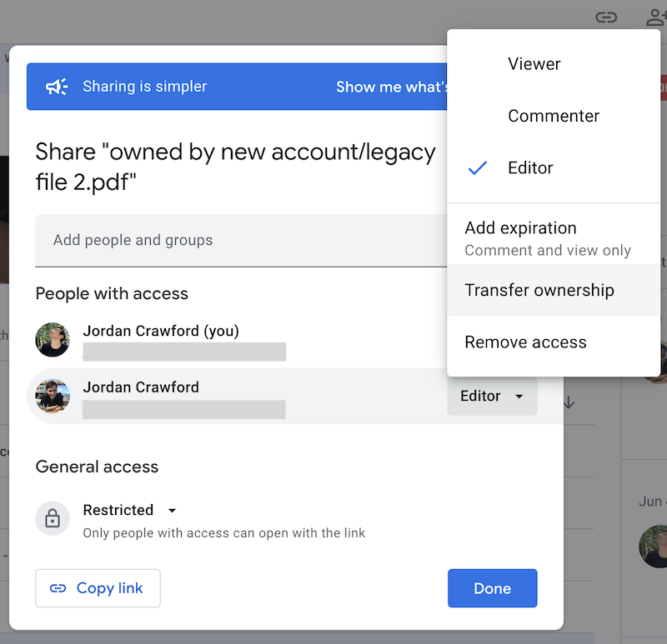Open the Editor permission dropdown
667x644 pixels.
coord(492,397)
